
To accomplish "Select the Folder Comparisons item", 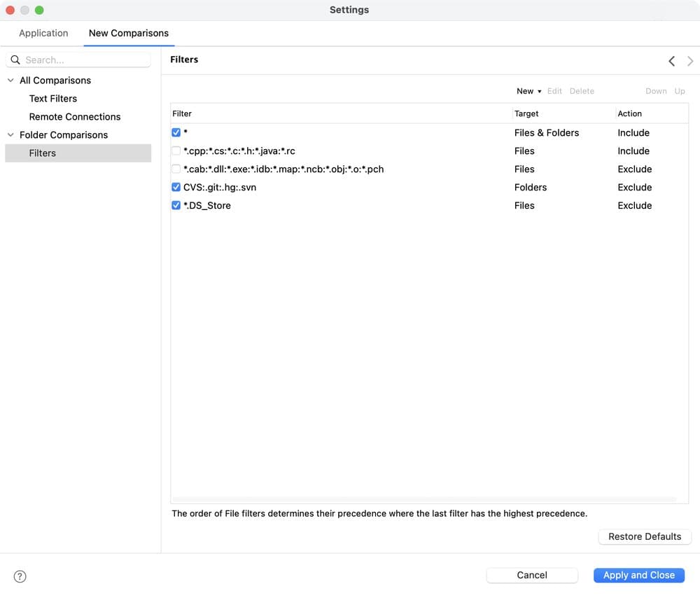I will pyautogui.click(x=64, y=135).
